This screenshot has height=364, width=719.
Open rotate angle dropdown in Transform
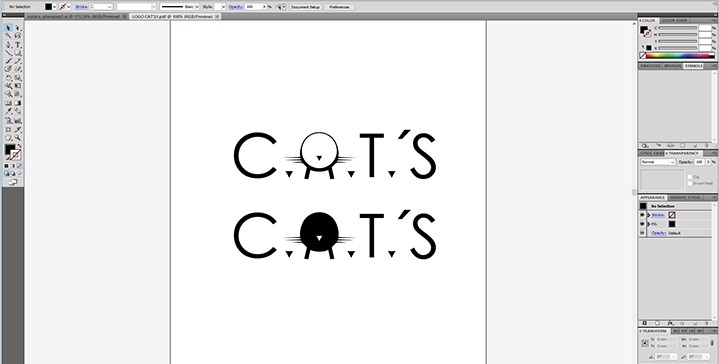tap(674, 357)
